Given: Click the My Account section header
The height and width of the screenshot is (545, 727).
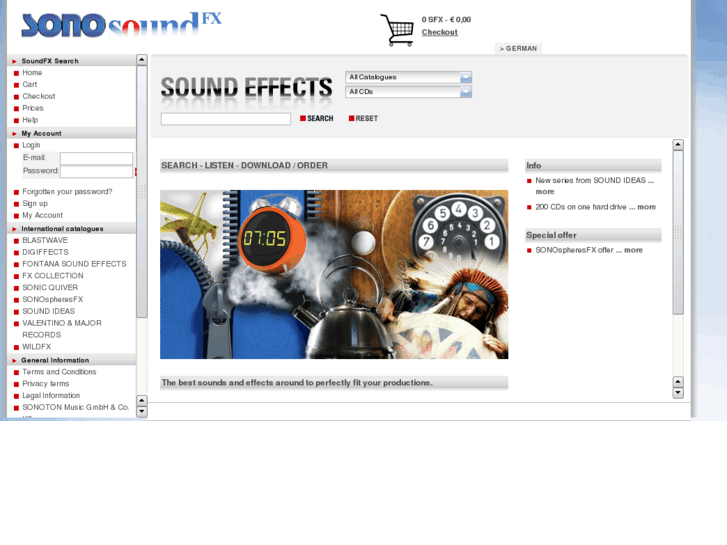Looking at the screenshot, I should coord(71,133).
